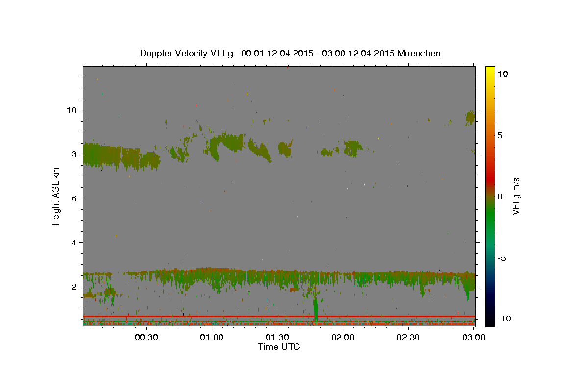Click the red horizontal line near ground level
The image size is (588, 392).
click(279, 316)
